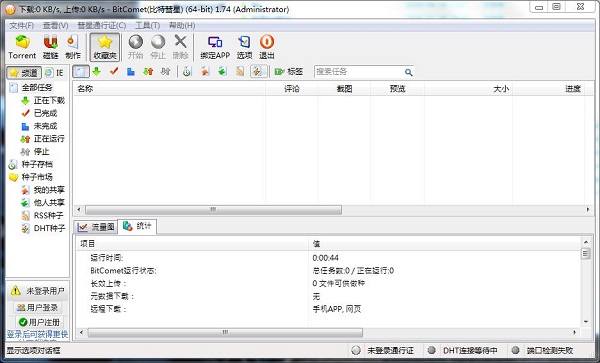Viewport: 600px width, 363px height.
Task: Click the 搜索任务 search input field
Action: (x=358, y=72)
